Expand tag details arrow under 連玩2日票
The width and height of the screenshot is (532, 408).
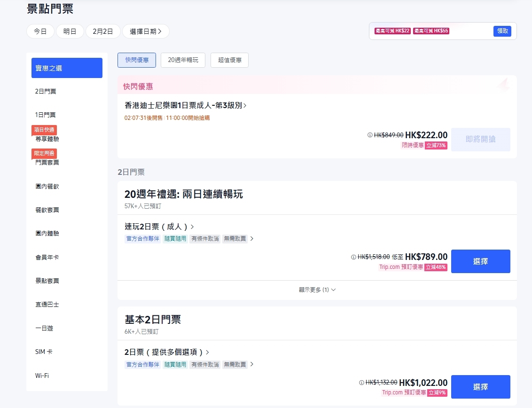point(252,239)
